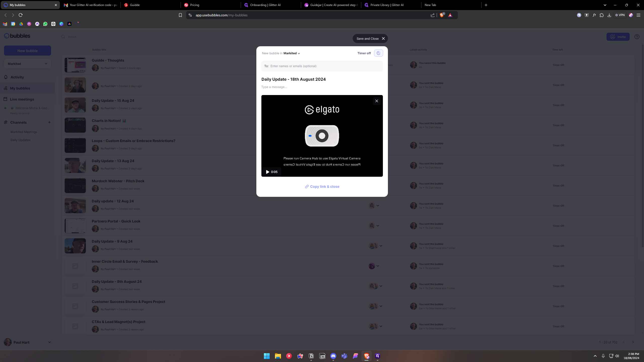Open Guidde - Thoughts bubble thumbnail
The width and height of the screenshot is (644, 362).
coord(75,65)
